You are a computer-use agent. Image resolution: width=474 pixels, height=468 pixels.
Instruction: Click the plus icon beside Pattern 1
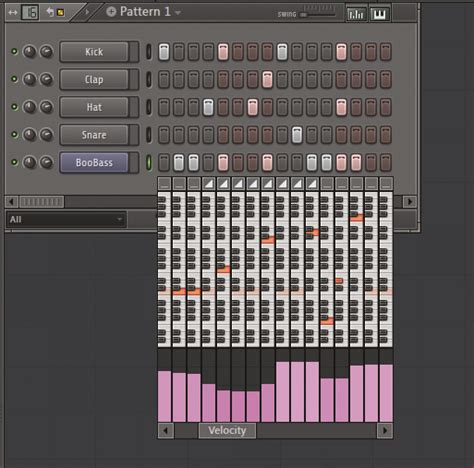point(111,12)
